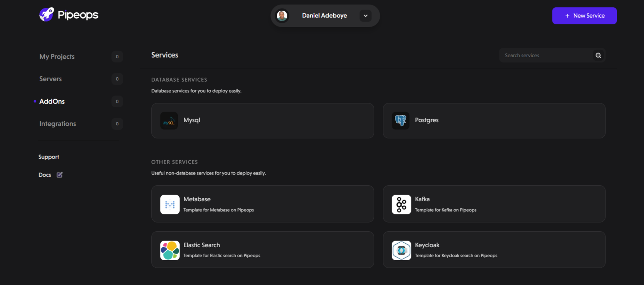The image size is (644, 285).
Task: Click the AddOns count badge
Action: [x=117, y=101]
